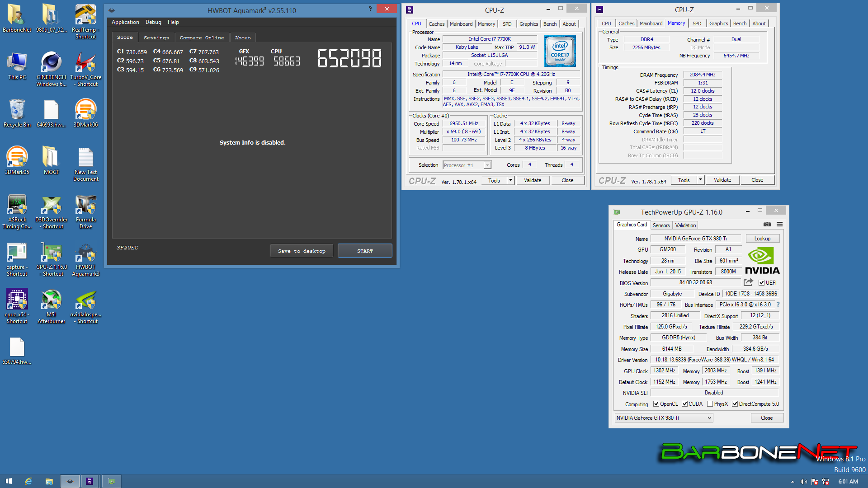Launch ASRock Timing Configurator icon

(17, 211)
